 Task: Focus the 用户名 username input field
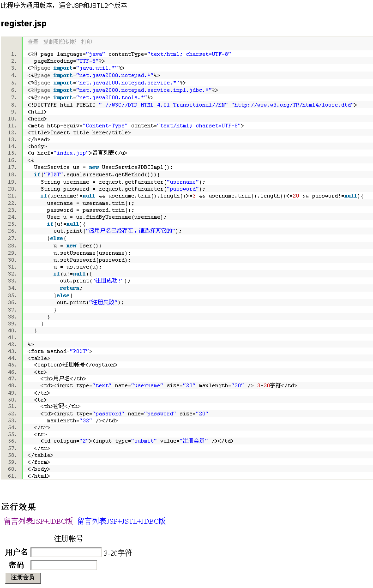pos(66,552)
